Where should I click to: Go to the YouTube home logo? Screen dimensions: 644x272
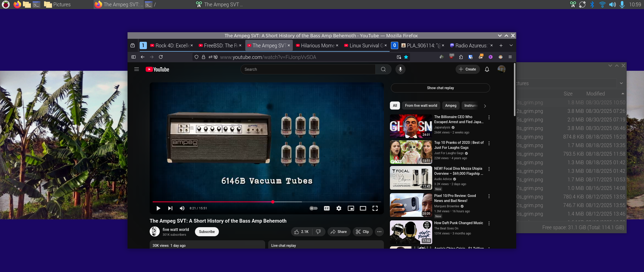[157, 69]
